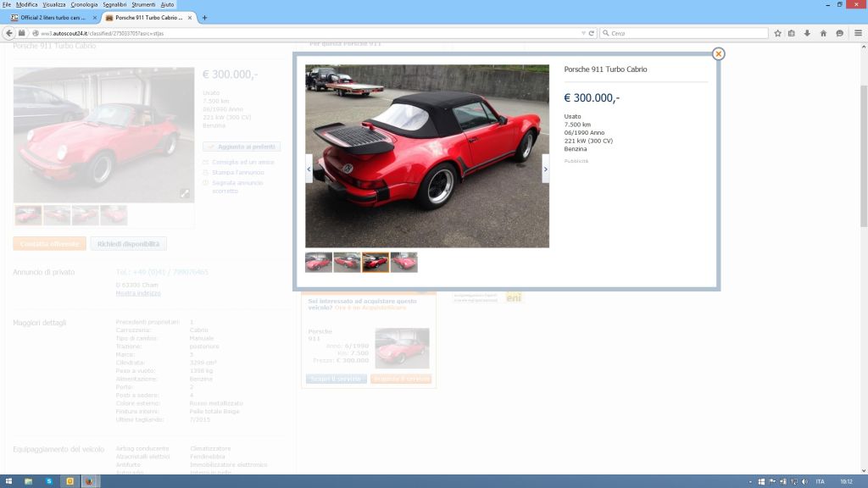Click the large Porsche photo in the lightbox
Screen dimensions: 868x488
tap(427, 156)
